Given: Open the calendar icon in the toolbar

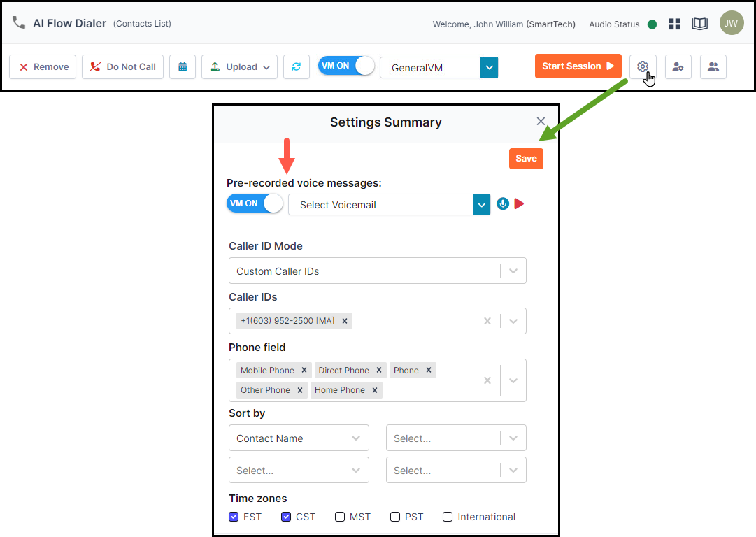Looking at the screenshot, I should [183, 67].
